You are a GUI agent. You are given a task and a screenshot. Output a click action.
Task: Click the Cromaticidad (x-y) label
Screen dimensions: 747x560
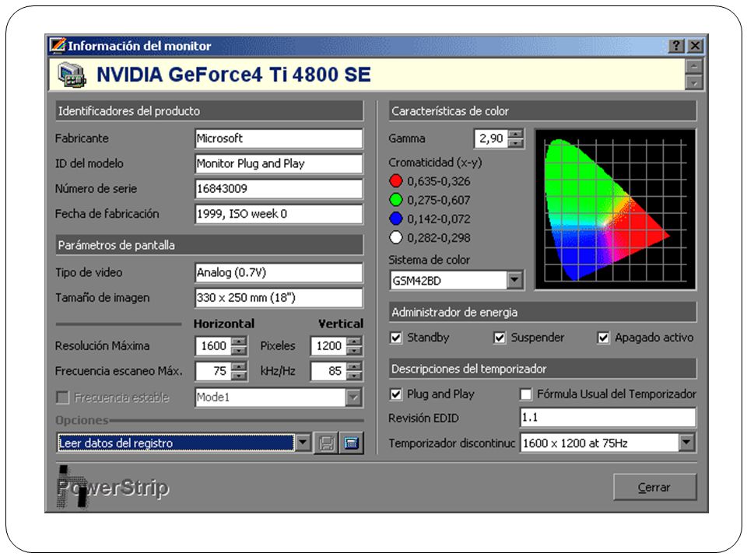435,163
